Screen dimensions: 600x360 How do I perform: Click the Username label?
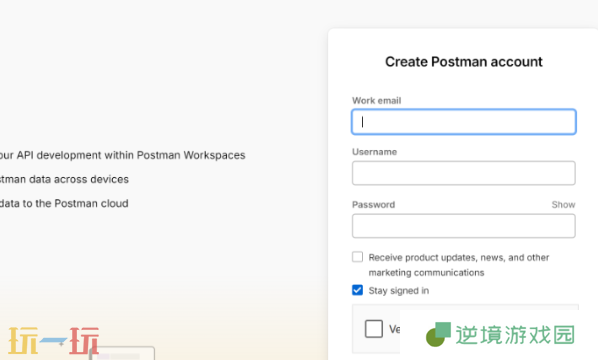coord(374,152)
